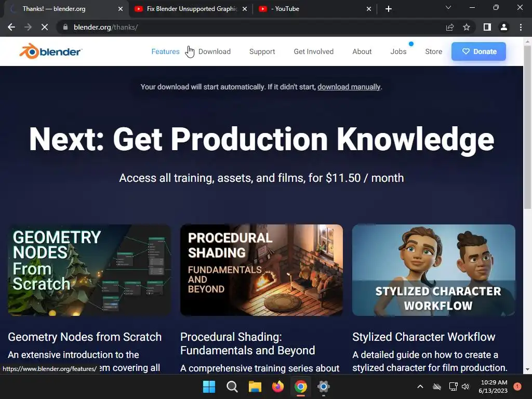Open a new tab with the plus button
This screenshot has height=399, width=532.
(x=389, y=9)
